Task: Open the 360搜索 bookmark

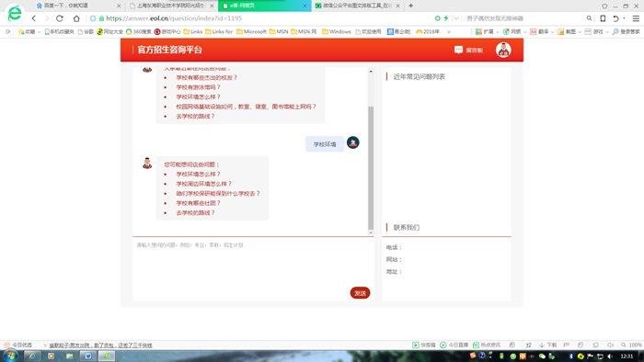Action: 138,31
